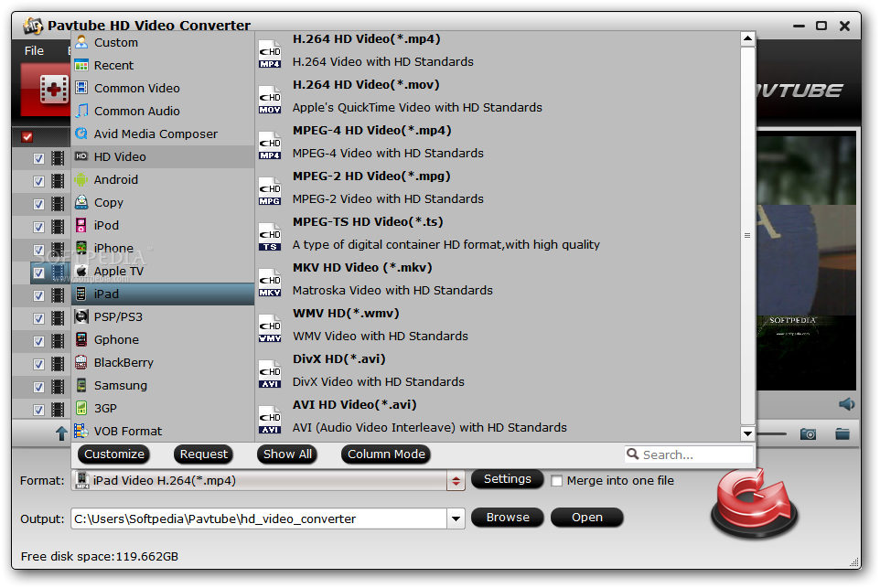880x588 pixels.
Task: Open the Format combo box field
Action: pyautogui.click(x=259, y=481)
